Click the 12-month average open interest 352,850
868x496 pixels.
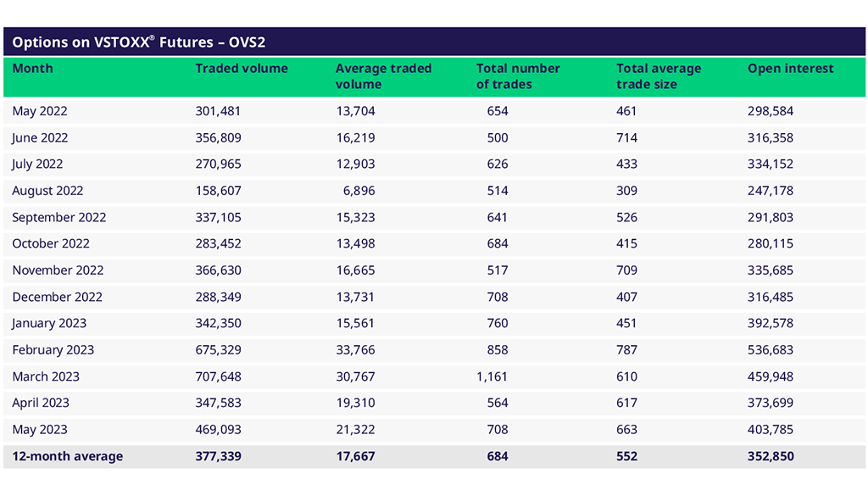[x=771, y=456]
